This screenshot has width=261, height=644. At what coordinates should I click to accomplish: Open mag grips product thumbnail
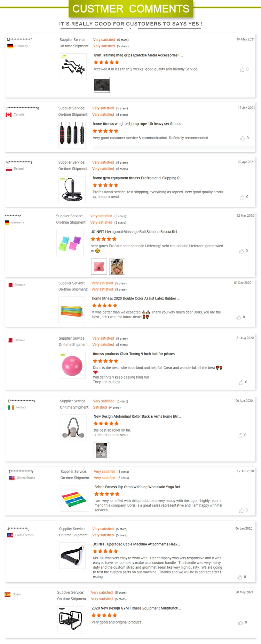tap(73, 67)
